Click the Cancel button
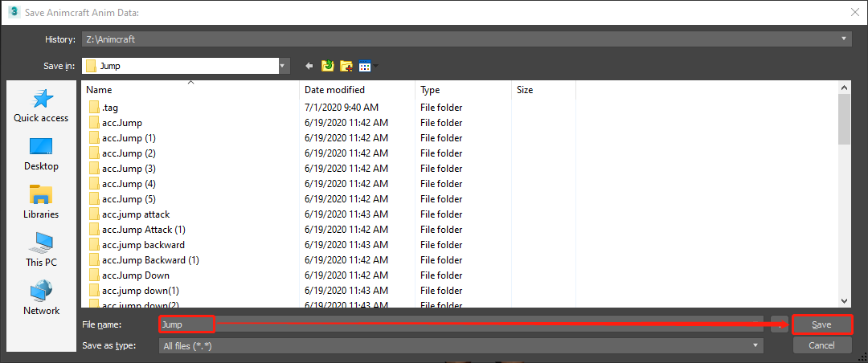Image resolution: width=868 pixels, height=363 pixels. 821,345
